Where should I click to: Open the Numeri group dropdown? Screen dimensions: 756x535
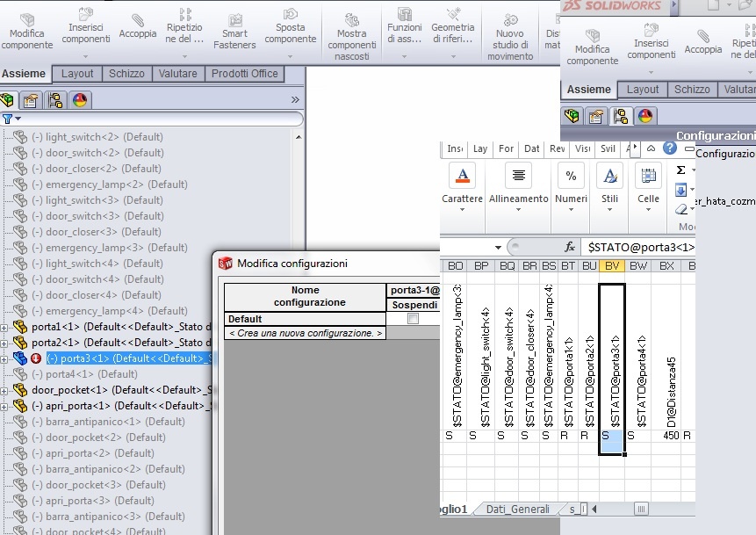[x=571, y=209]
